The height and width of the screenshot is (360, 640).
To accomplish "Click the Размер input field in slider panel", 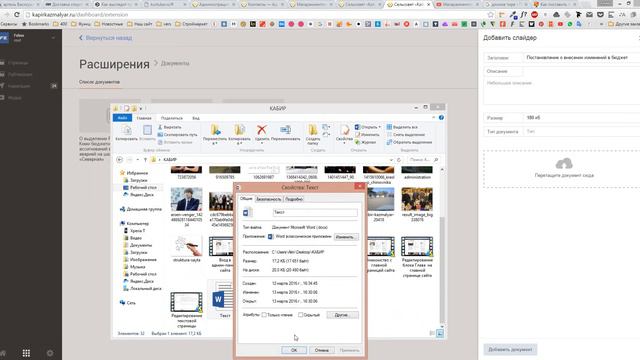I will tap(582, 118).
